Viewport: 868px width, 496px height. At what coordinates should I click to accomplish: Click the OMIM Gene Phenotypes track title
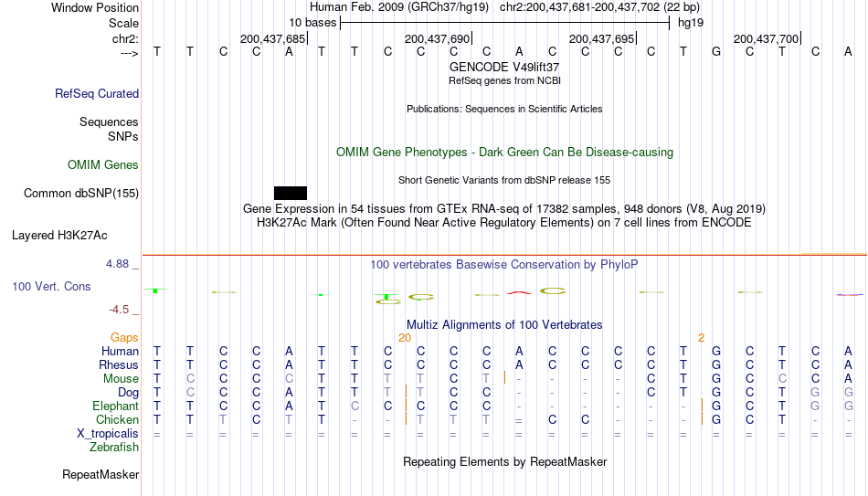pos(505,153)
